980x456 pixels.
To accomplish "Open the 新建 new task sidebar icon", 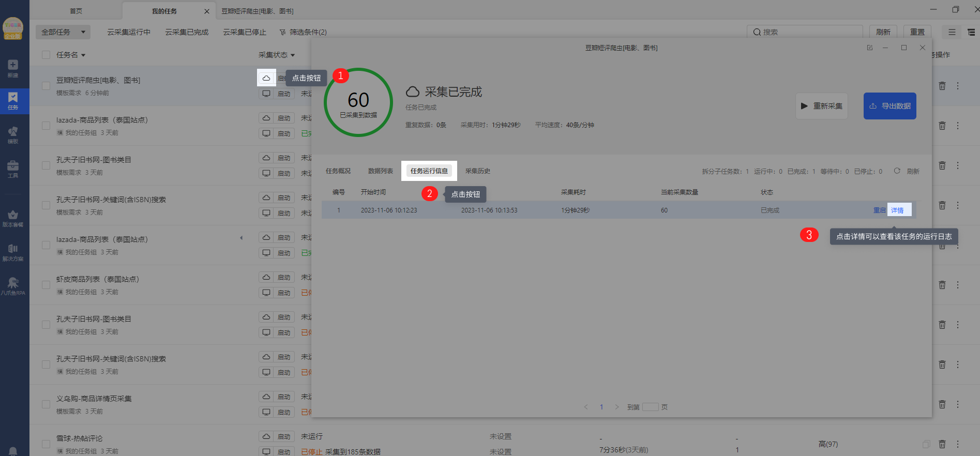I will point(13,68).
